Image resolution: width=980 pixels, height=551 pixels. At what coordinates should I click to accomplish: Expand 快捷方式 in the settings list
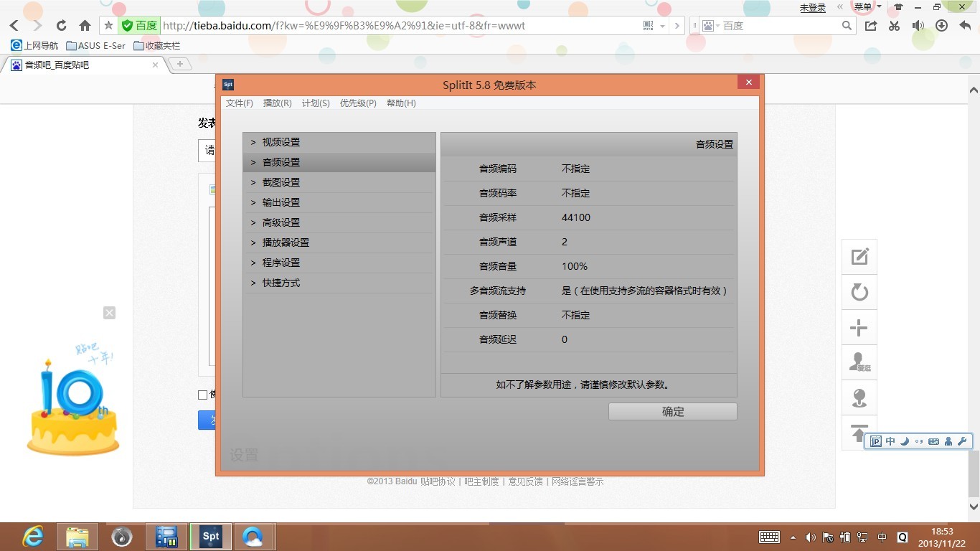[339, 283]
